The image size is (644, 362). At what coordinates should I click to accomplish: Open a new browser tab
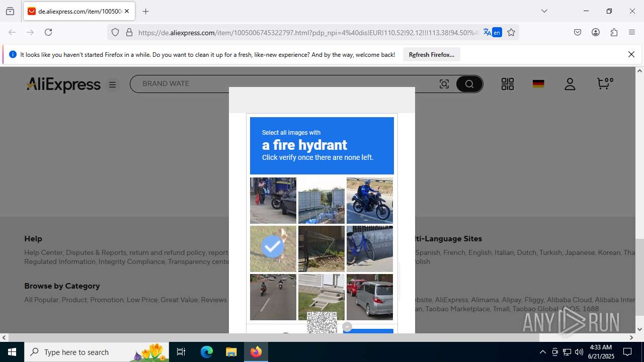(x=145, y=11)
